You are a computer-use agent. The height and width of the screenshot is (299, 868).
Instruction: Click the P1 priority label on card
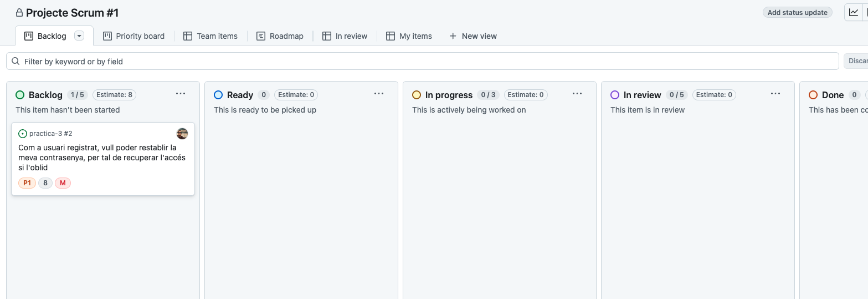coord(27,183)
